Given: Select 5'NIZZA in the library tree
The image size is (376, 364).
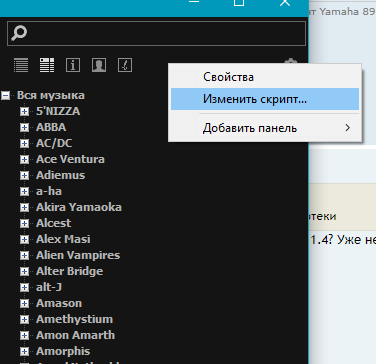Looking at the screenshot, I should [58, 111].
